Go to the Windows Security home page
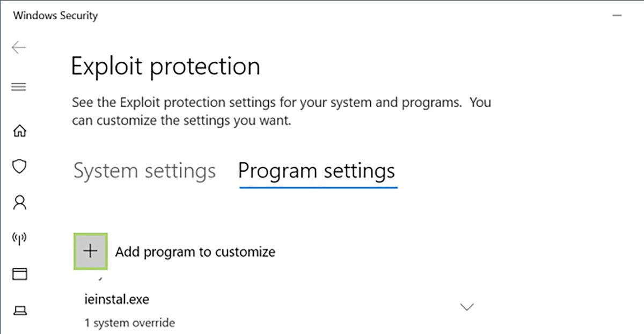644x334 pixels. click(19, 130)
